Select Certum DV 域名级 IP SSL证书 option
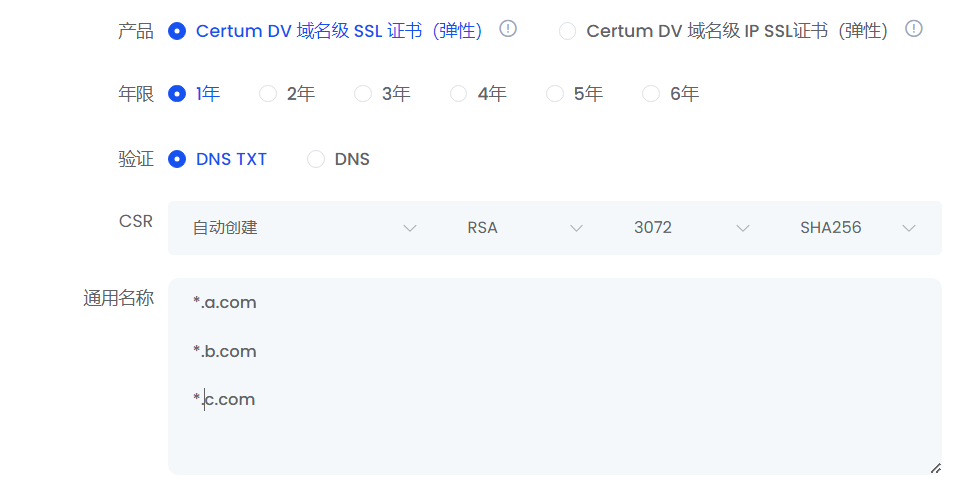The height and width of the screenshot is (490, 963). click(568, 31)
